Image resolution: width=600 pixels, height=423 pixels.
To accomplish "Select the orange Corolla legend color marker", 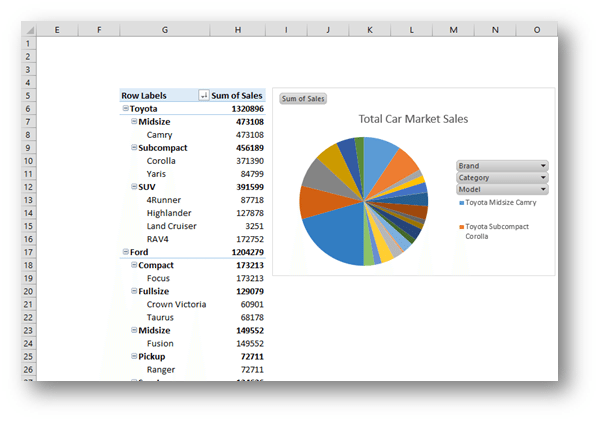I will coord(461,227).
